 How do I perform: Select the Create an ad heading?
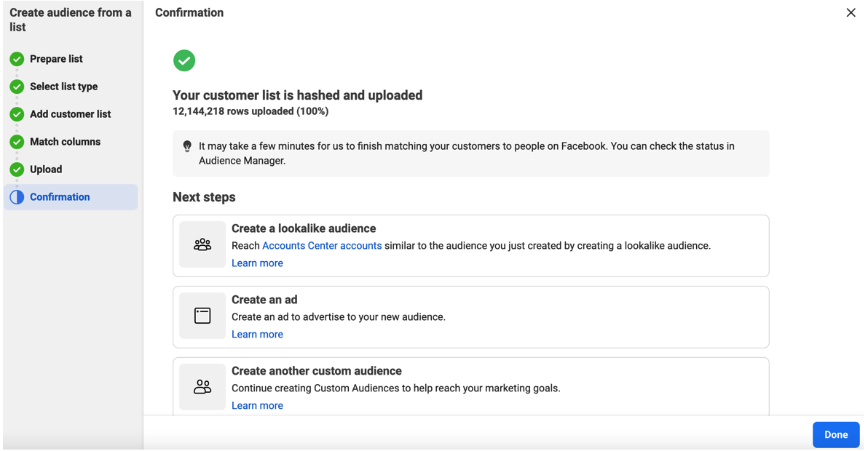[x=264, y=300]
